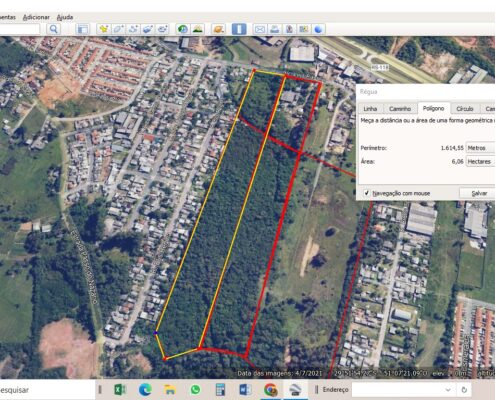Image resolution: width=495 pixels, height=400 pixels.
Task: Click the RS-118 road label
Action: click(380, 68)
